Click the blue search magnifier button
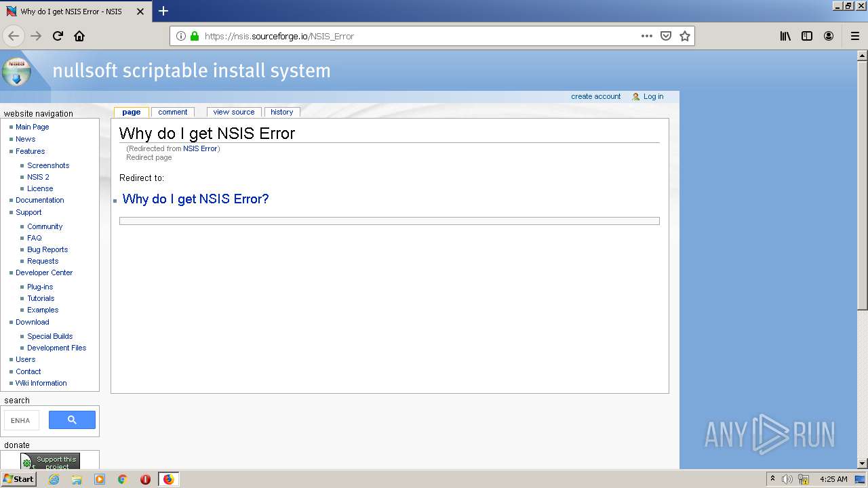 pos(72,420)
